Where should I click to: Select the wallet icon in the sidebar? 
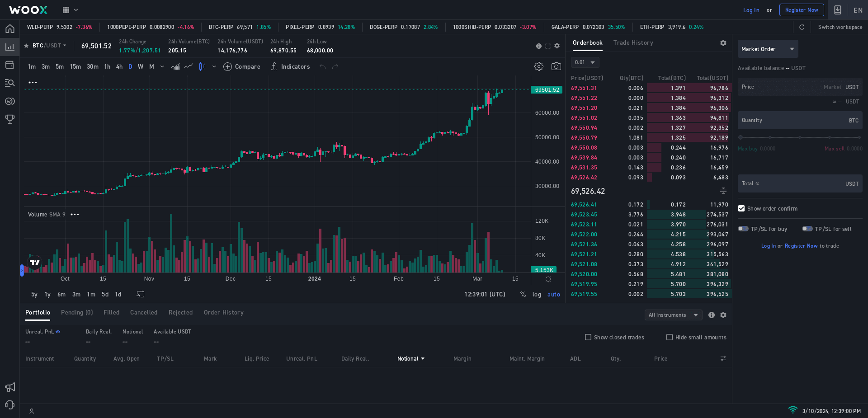click(x=9, y=65)
